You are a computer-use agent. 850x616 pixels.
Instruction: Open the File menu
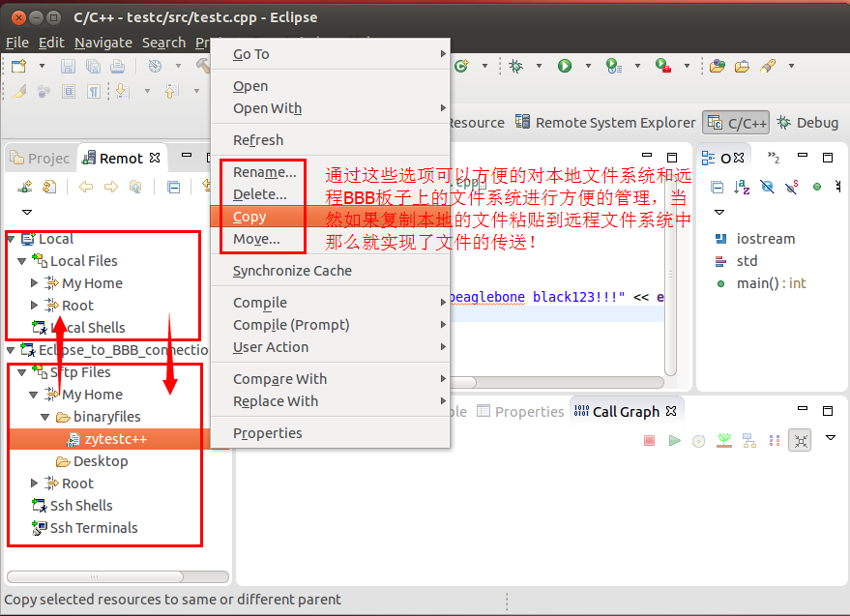[x=16, y=43]
